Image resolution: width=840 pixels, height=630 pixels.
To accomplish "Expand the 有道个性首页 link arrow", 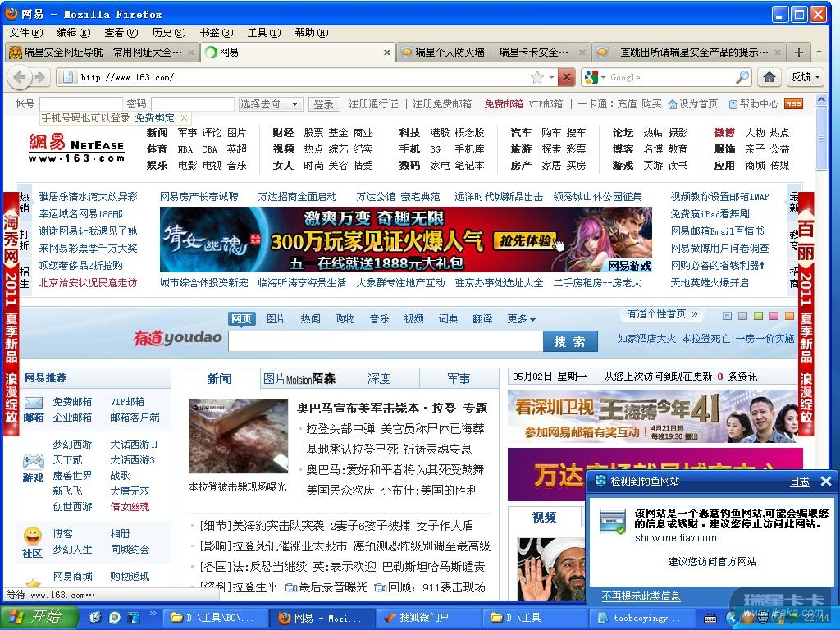I will (695, 314).
